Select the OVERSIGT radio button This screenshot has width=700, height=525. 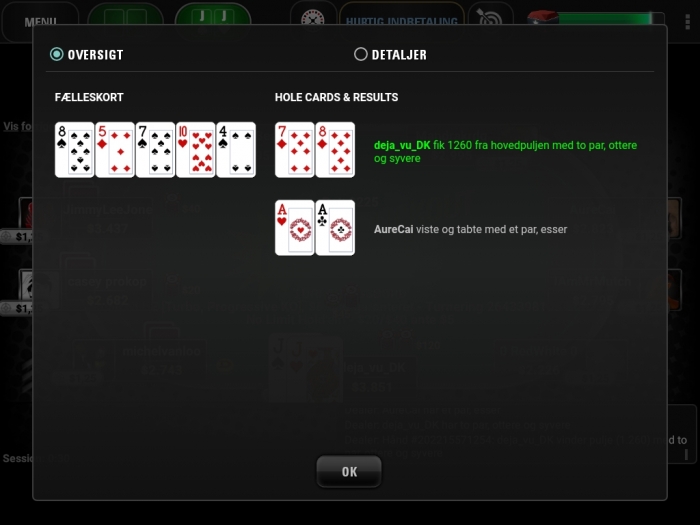point(57,54)
